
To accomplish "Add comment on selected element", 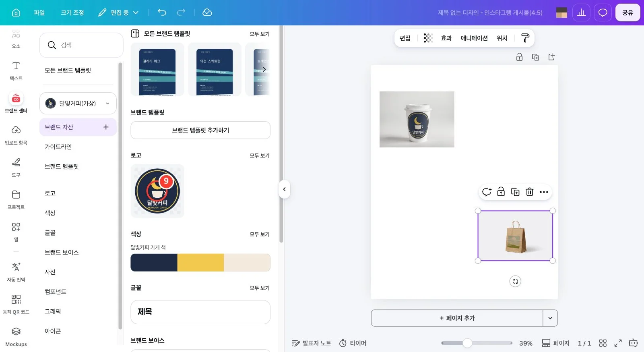I will point(487,192).
